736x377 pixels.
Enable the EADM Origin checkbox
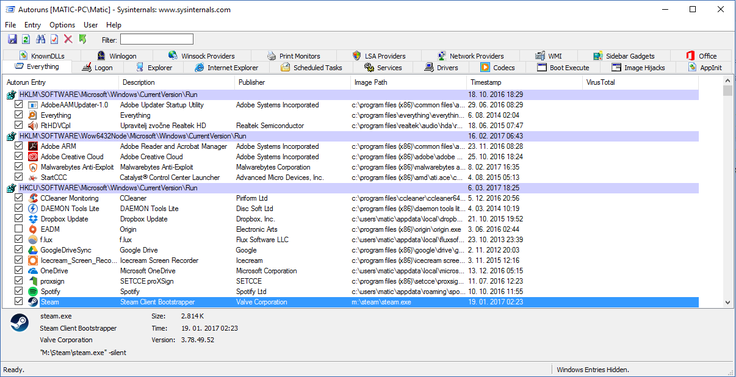click(18, 229)
